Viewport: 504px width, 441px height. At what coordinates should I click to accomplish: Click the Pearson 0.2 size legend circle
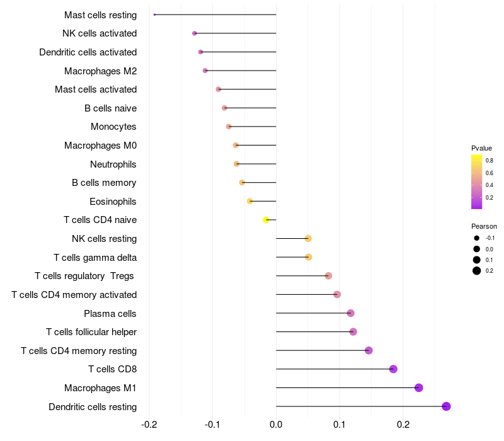point(477,271)
